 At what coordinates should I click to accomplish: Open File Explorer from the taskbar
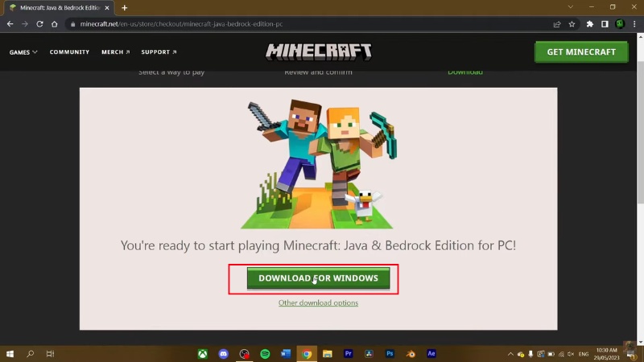click(x=328, y=354)
